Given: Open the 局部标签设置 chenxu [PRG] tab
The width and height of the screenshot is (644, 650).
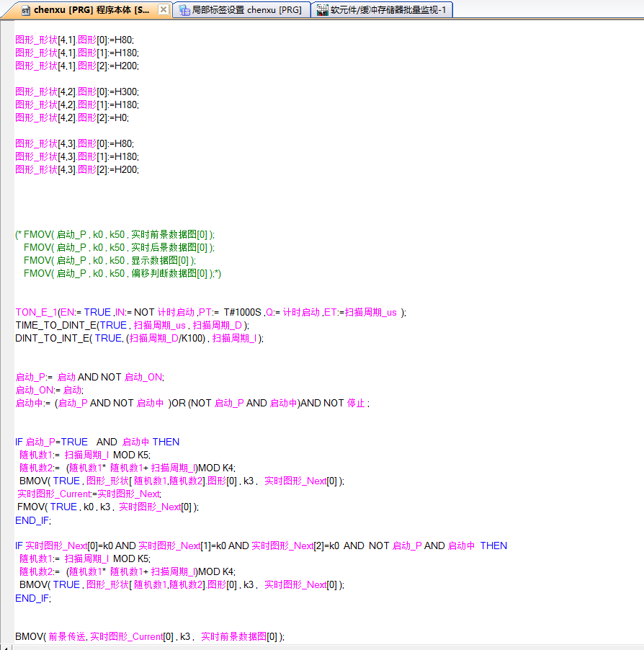Looking at the screenshot, I should [246, 10].
